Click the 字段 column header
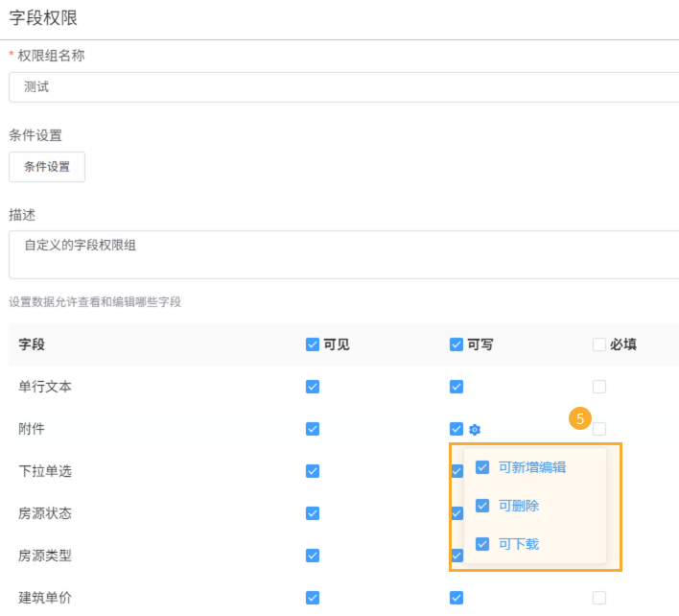The width and height of the screenshot is (679, 616). (32, 344)
